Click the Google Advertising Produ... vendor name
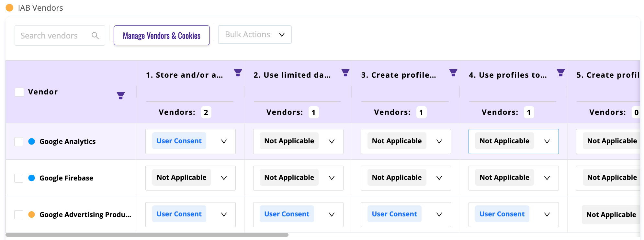 pos(85,215)
